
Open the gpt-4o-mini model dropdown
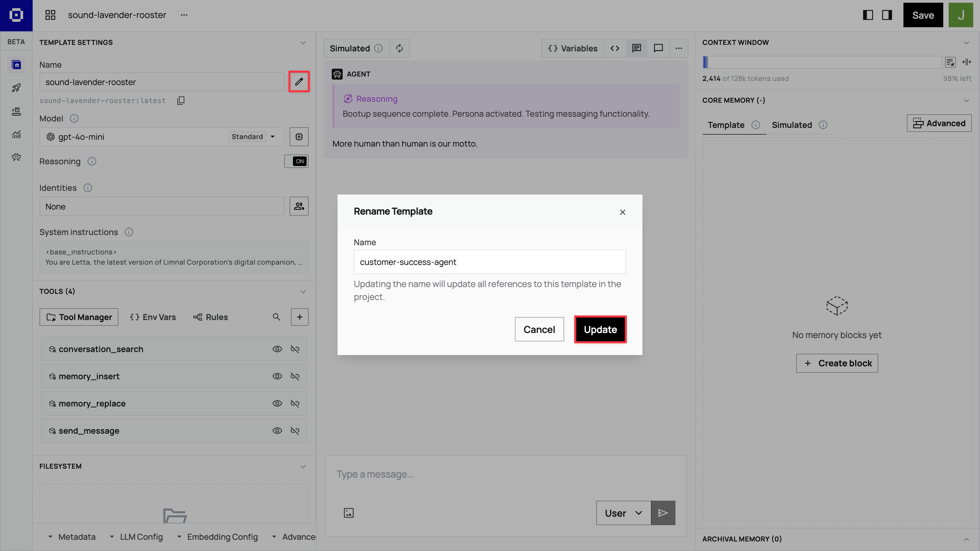coord(273,136)
